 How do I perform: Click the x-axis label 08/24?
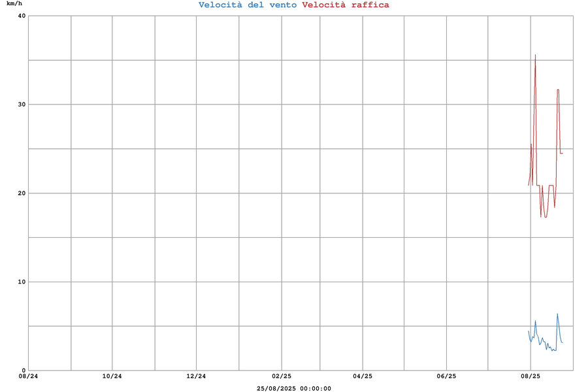tap(28, 376)
